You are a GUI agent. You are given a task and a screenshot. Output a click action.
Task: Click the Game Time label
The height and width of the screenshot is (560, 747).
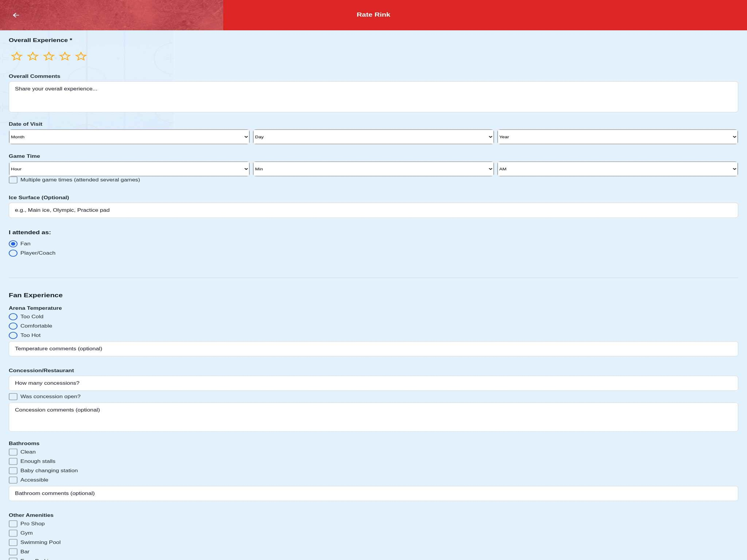pos(24,156)
